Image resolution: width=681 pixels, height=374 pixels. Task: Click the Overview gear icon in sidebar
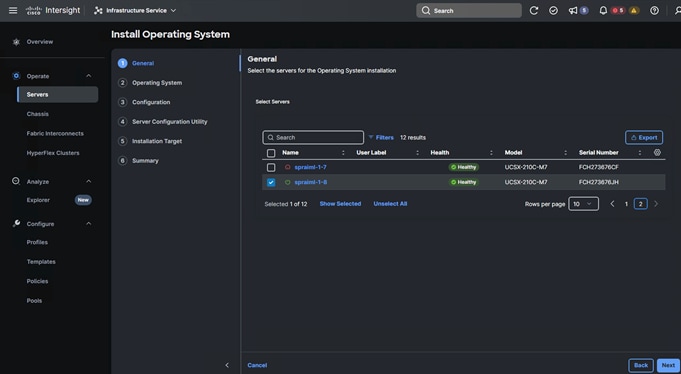click(x=16, y=42)
